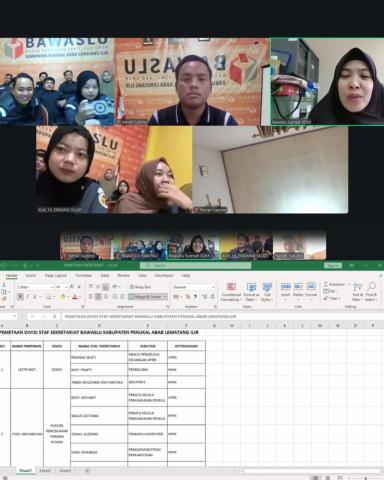
Task: Click Decrease Font Size icon
Action: click(79, 287)
